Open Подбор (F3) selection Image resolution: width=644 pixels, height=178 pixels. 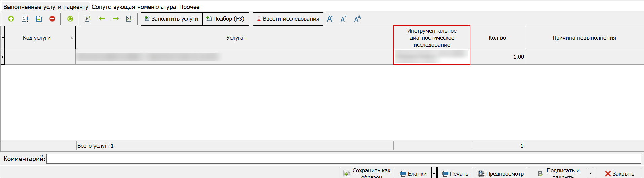point(226,19)
